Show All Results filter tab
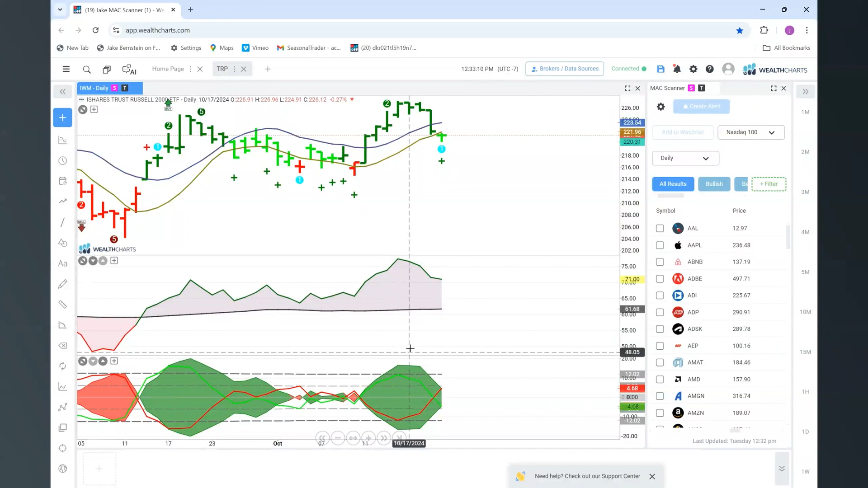The width and height of the screenshot is (868, 488). coord(673,184)
